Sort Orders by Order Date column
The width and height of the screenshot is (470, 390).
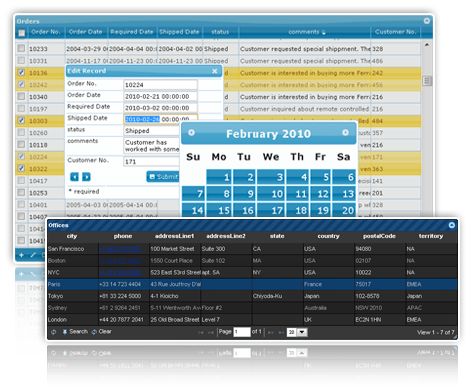coord(86,32)
